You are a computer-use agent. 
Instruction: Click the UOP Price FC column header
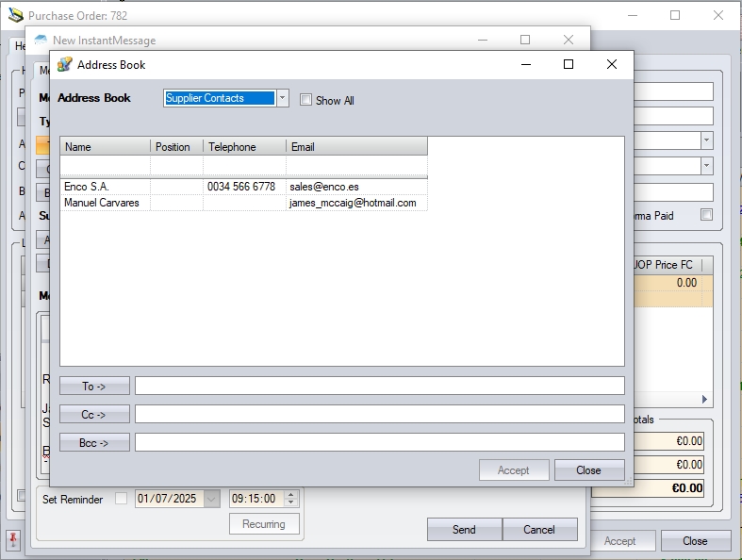click(668, 265)
